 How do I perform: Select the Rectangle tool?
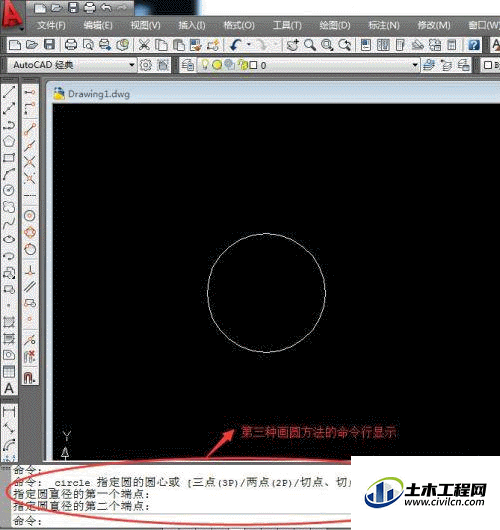click(9, 158)
